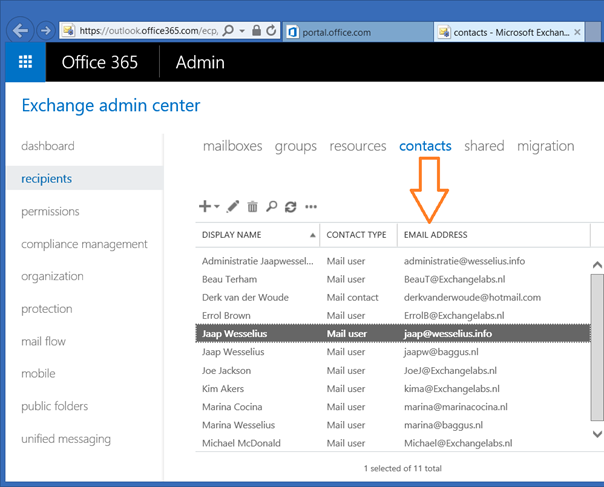Viewport: 604px width, 487px height.
Task: Refresh the contacts list
Action: point(290,207)
